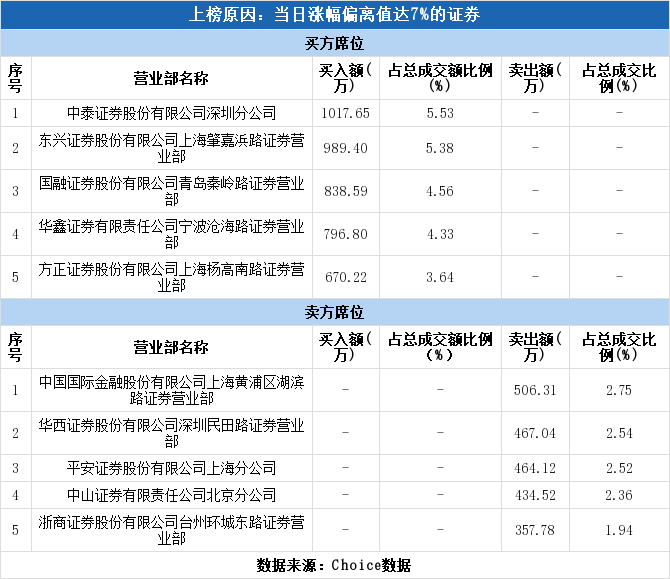
Task: Click percentage value 5.53
Action: (440, 113)
